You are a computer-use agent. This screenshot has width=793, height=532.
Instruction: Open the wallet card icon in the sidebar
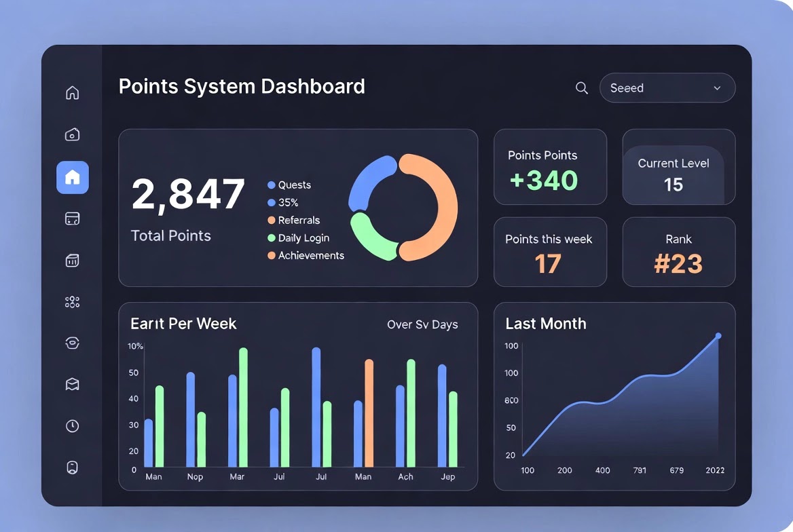coord(73,218)
